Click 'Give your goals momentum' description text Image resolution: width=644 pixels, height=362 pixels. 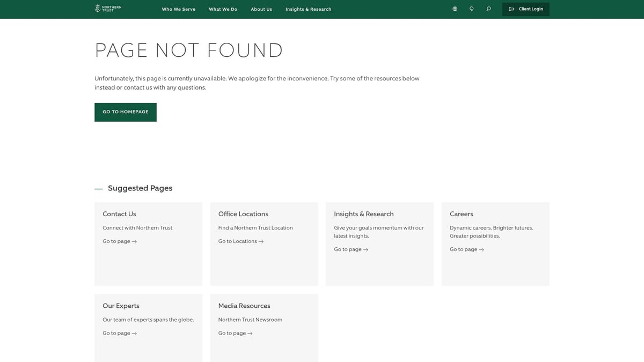[379, 232]
